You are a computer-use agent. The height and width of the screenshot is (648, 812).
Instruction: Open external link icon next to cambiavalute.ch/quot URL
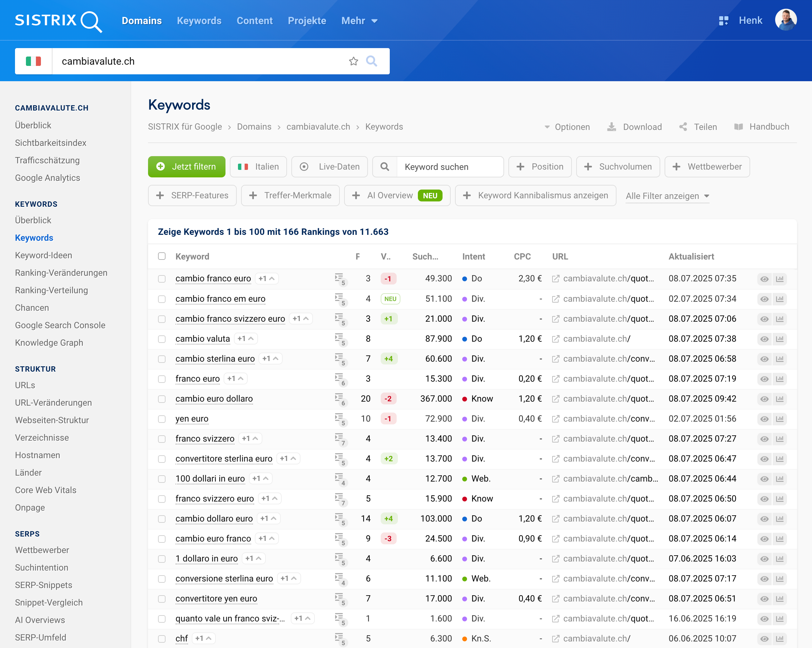(x=556, y=279)
